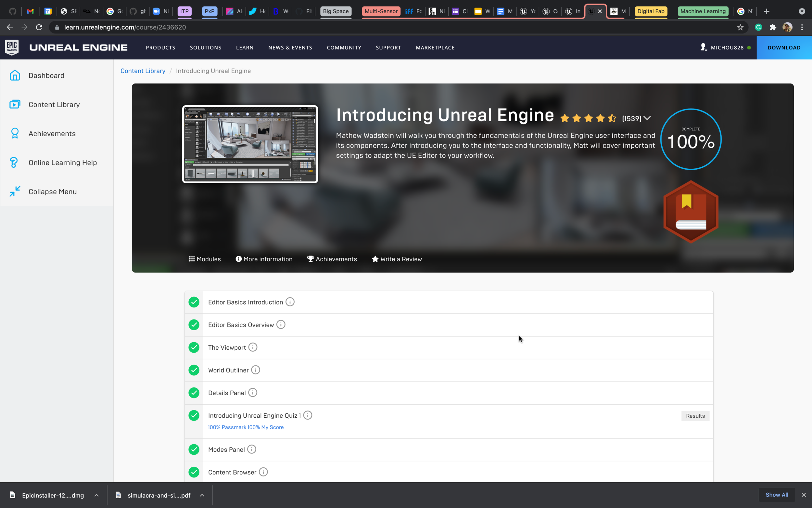Image resolution: width=812 pixels, height=508 pixels.
Task: Click info icon next to The Viewport
Action: click(253, 347)
